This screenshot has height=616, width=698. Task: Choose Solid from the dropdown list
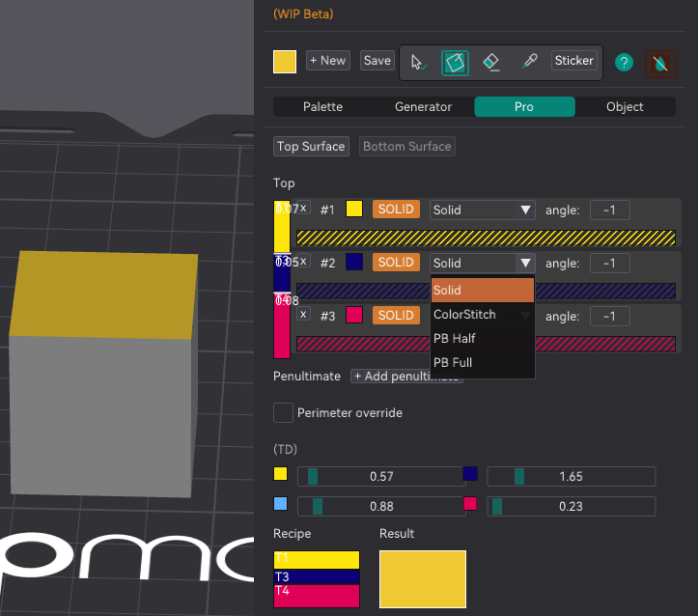click(483, 291)
